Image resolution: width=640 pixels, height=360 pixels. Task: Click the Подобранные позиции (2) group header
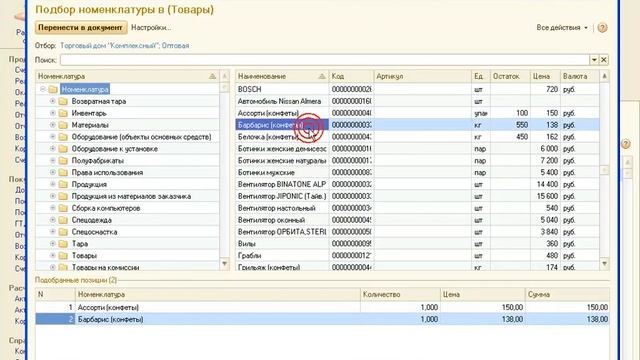tap(76, 280)
